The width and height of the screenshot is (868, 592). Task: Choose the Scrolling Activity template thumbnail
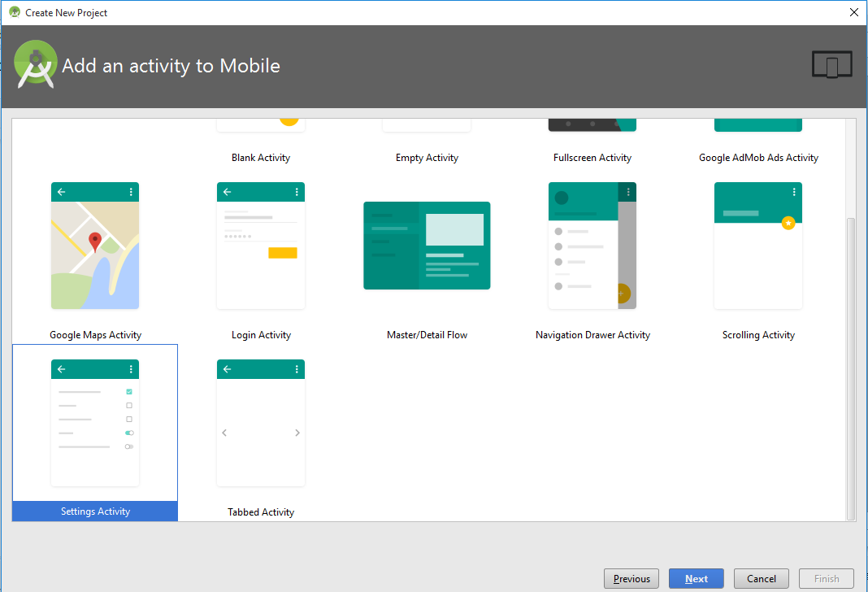[x=757, y=246]
